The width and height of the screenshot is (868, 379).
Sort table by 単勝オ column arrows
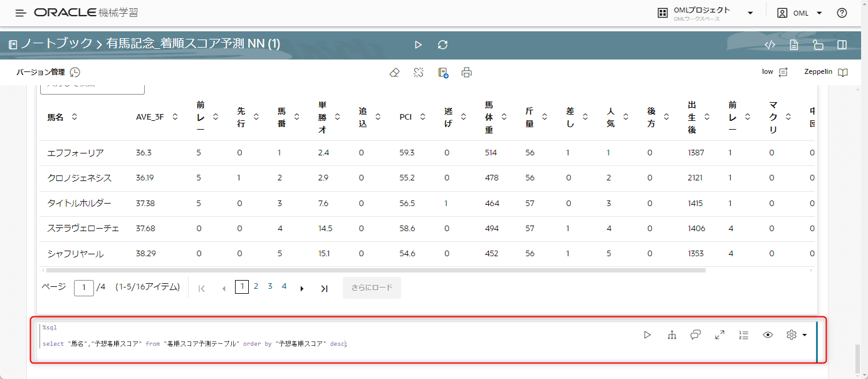coord(338,117)
